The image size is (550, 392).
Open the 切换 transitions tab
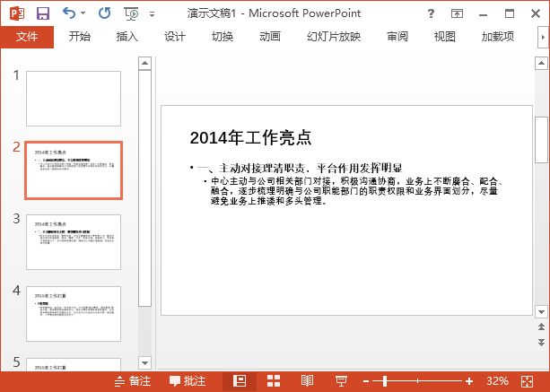pos(223,37)
